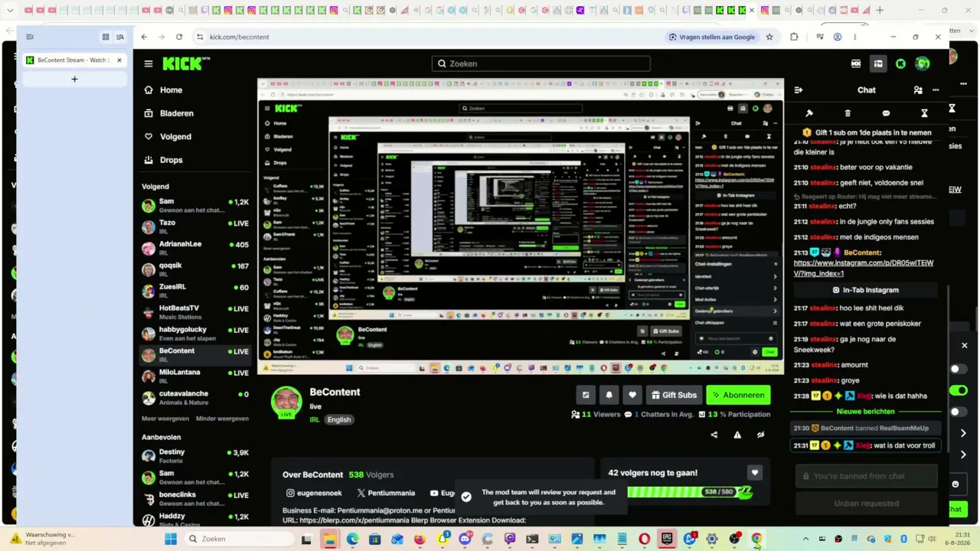
Task: Click the In-Tab Instagram button
Action: pyautogui.click(x=866, y=290)
